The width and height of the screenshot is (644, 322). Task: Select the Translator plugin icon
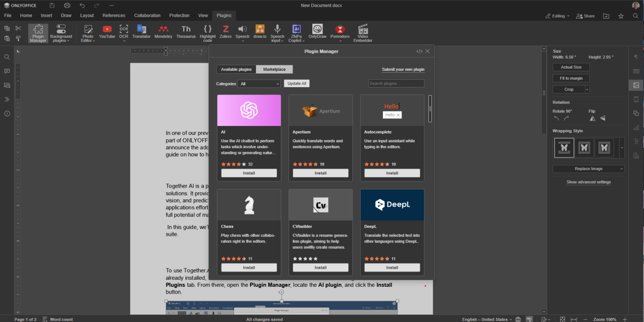[141, 31]
